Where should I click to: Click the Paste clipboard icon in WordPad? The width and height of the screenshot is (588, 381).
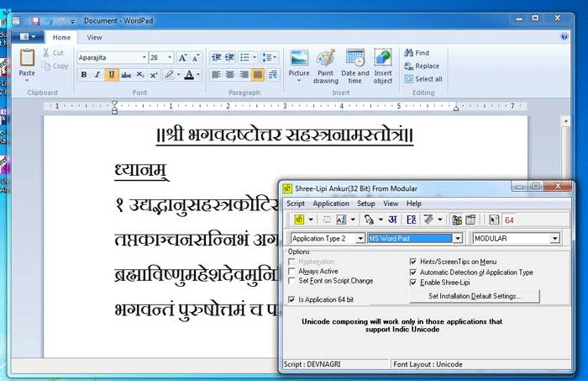[27, 58]
